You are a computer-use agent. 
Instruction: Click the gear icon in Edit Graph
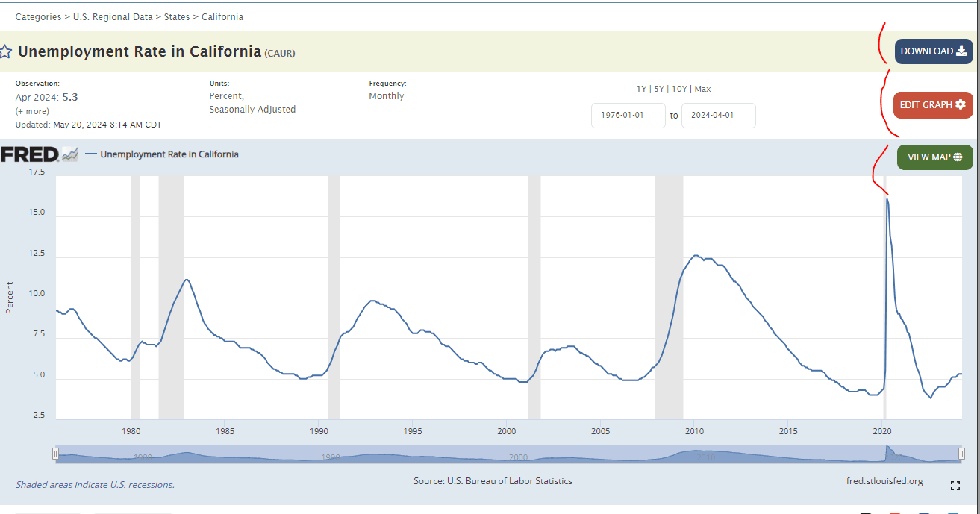coord(960,105)
